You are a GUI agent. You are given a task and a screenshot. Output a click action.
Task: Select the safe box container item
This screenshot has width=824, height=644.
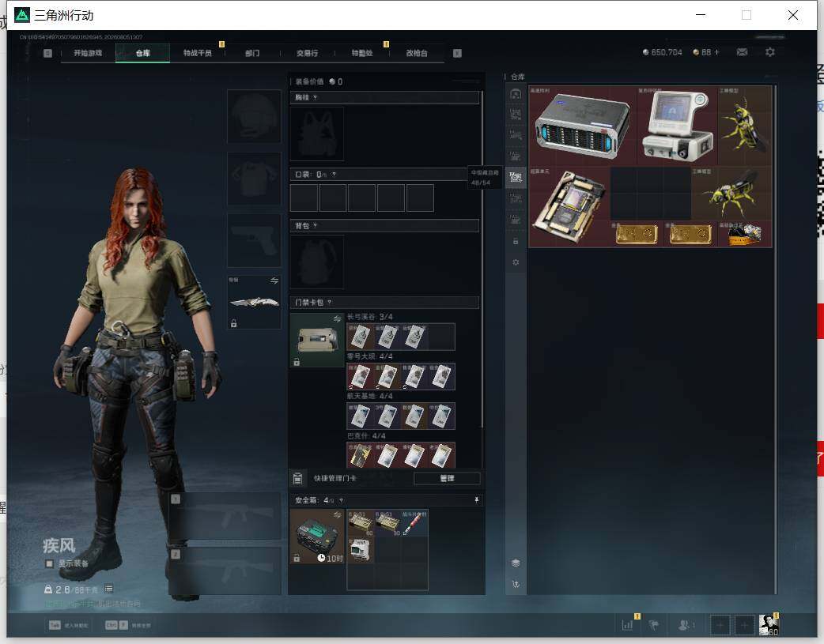317,537
